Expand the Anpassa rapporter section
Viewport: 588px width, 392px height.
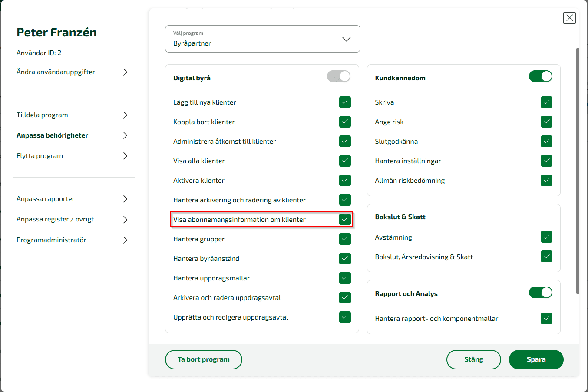pos(74,198)
